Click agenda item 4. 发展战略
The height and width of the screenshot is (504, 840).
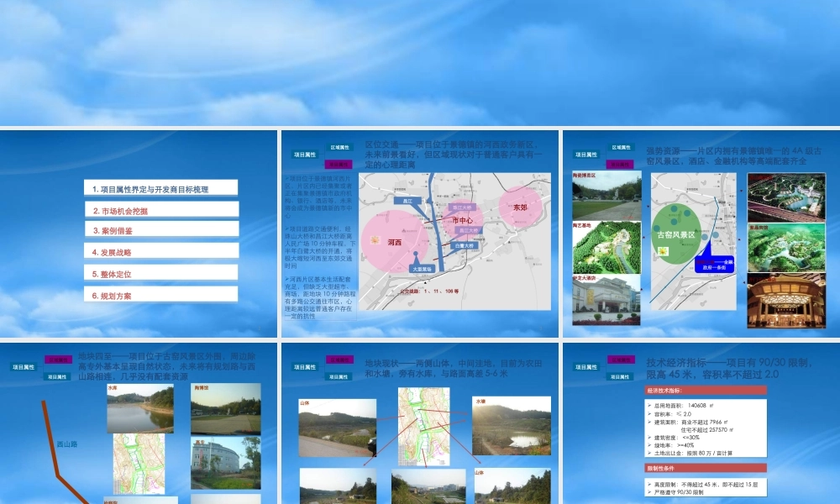(x=161, y=251)
